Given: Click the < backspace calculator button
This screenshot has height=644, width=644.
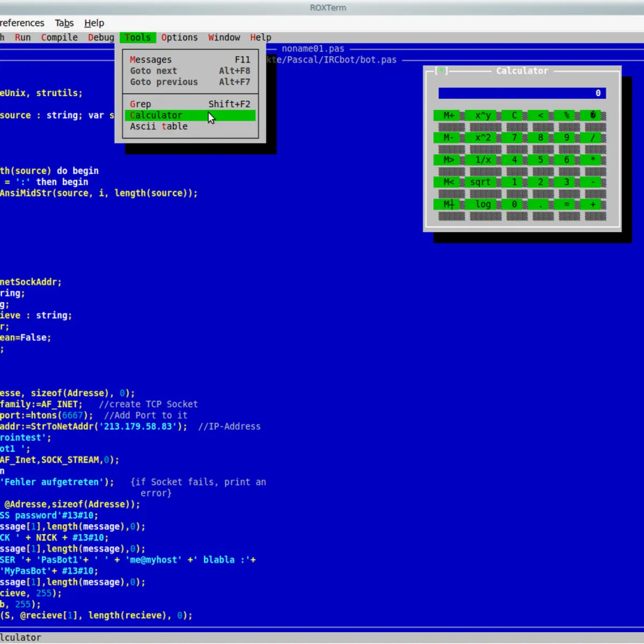Looking at the screenshot, I should click(538, 115).
